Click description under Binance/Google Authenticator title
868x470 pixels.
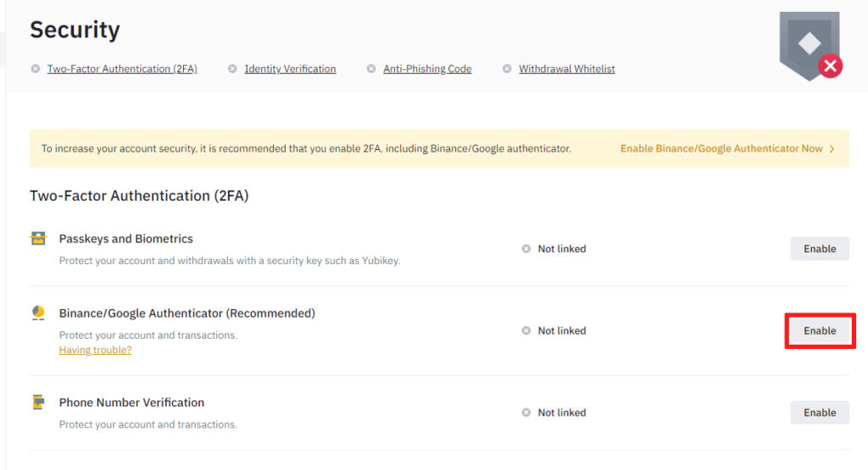coord(148,335)
